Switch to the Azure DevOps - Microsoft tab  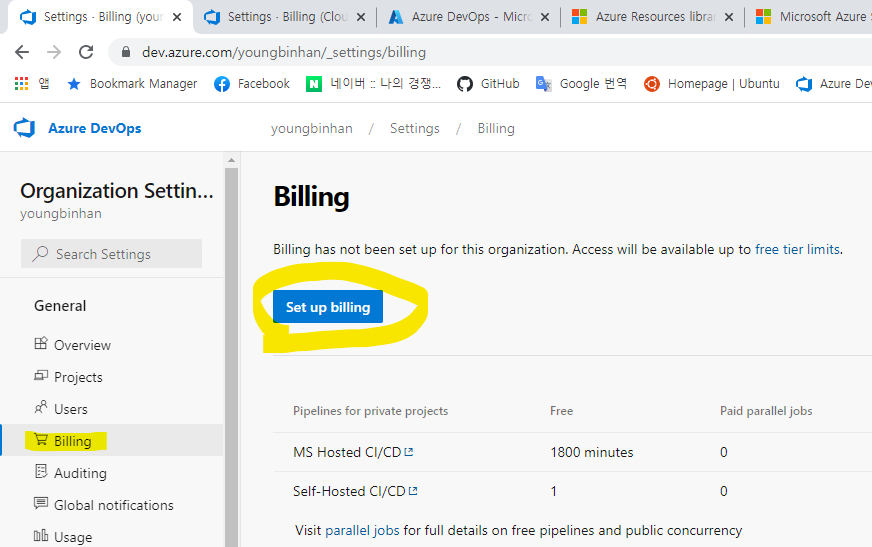pyautogui.click(x=463, y=17)
